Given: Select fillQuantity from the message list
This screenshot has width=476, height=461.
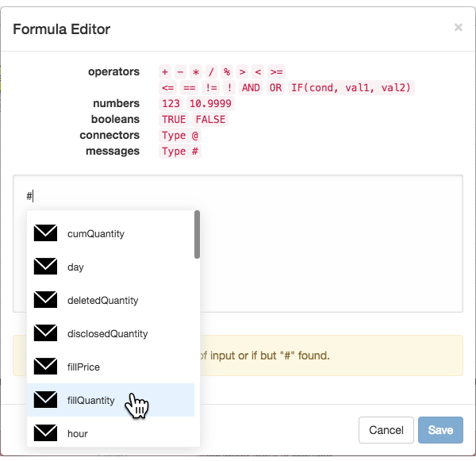Looking at the screenshot, I should tap(110, 400).
